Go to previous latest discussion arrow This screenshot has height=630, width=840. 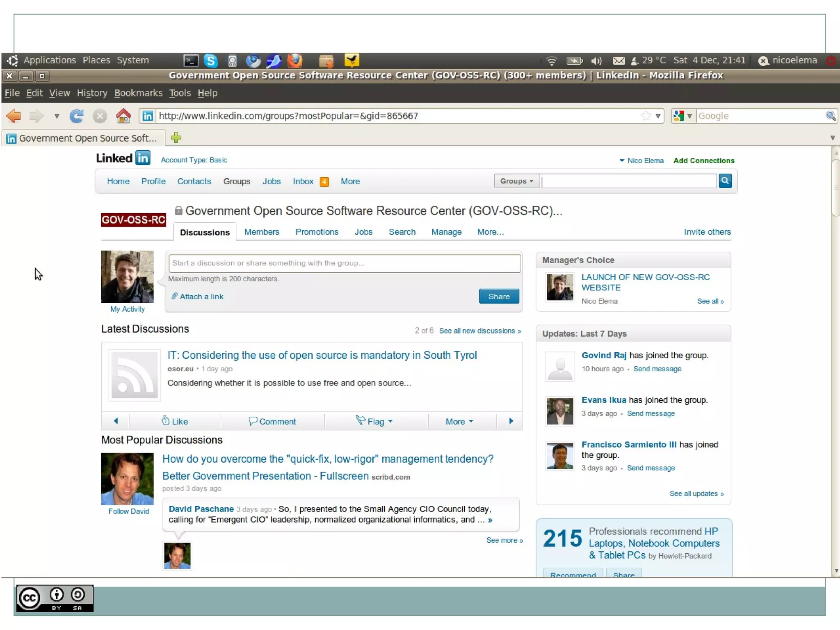click(x=116, y=421)
